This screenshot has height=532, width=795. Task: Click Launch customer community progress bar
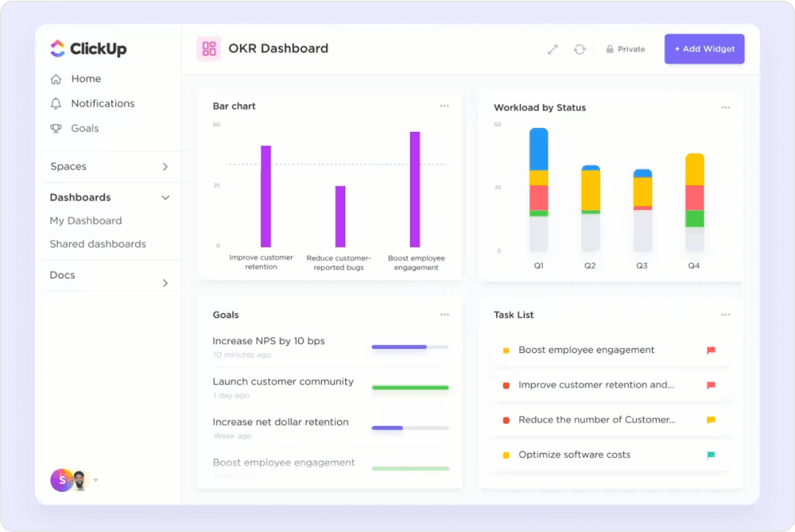[x=410, y=387]
